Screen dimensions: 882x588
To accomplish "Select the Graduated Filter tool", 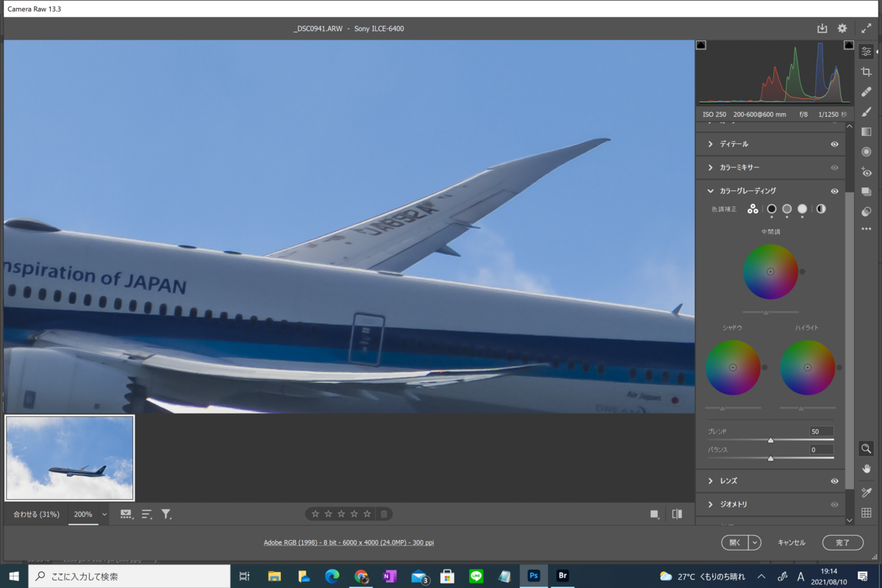I will click(867, 132).
